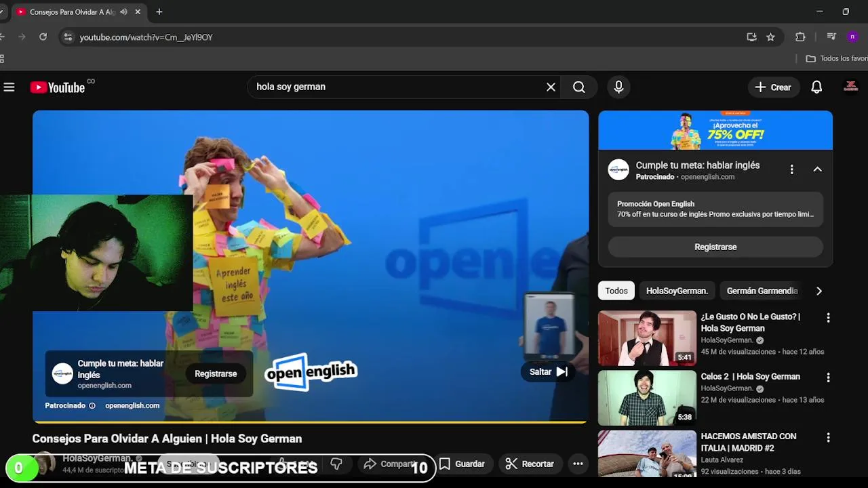This screenshot has height=488, width=868.
Task: Click the install/cast screen icon in address bar
Action: tap(751, 37)
